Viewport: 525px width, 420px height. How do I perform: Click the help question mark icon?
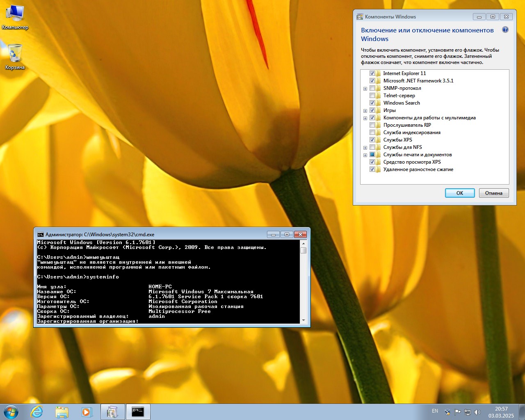tap(505, 30)
